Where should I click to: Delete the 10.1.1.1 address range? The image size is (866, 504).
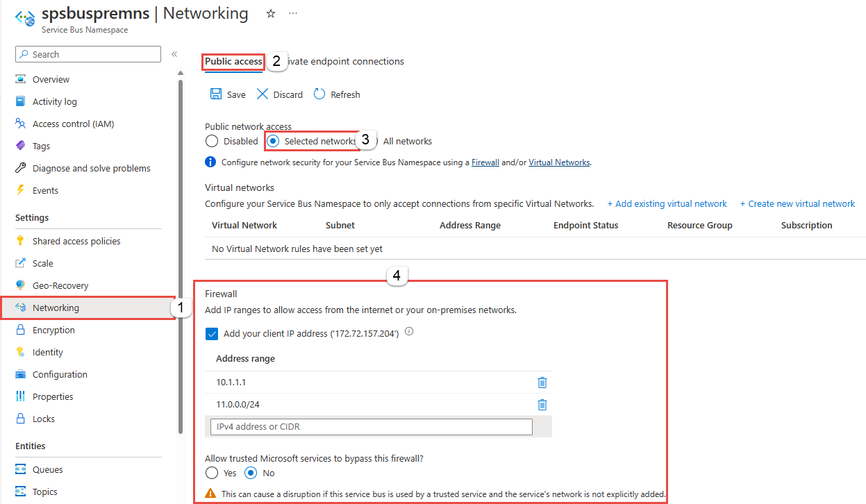(542, 383)
